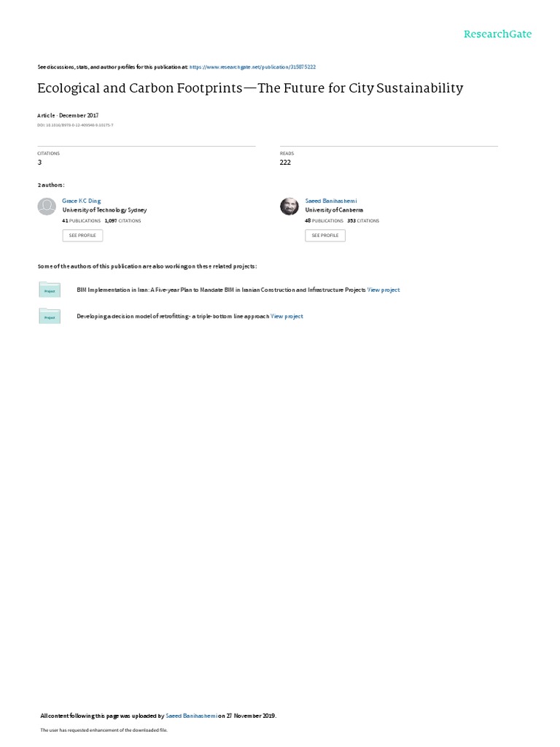
Task: Click Saeed Banihashemi uploader link in footer
Action: [x=192, y=716]
